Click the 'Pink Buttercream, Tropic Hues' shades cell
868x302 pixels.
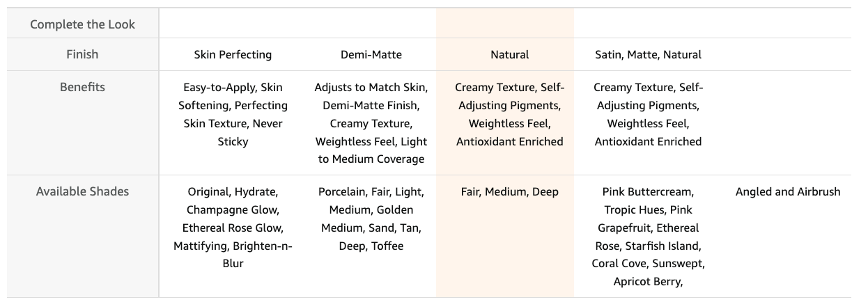point(648,237)
